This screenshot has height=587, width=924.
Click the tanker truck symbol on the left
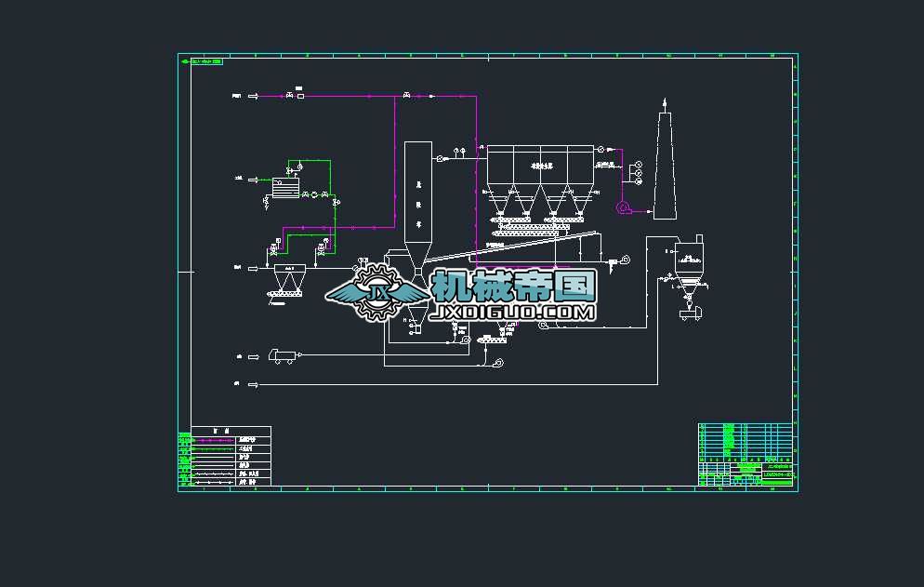point(284,355)
